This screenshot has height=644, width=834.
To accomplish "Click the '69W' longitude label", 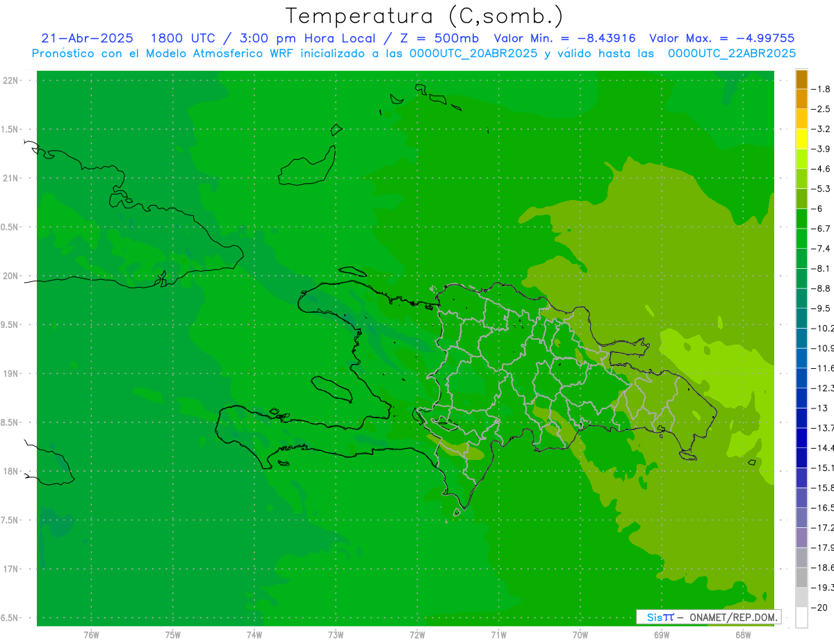I will tap(662, 635).
